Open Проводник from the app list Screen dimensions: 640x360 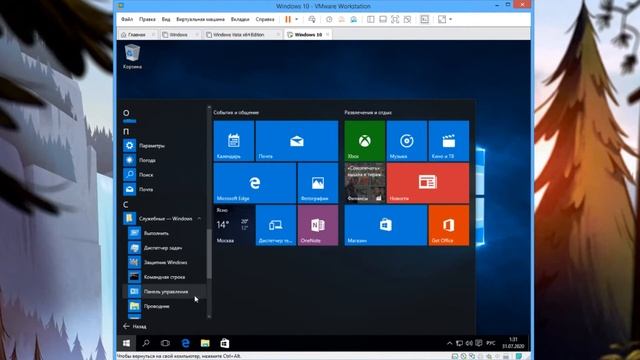click(x=164, y=306)
